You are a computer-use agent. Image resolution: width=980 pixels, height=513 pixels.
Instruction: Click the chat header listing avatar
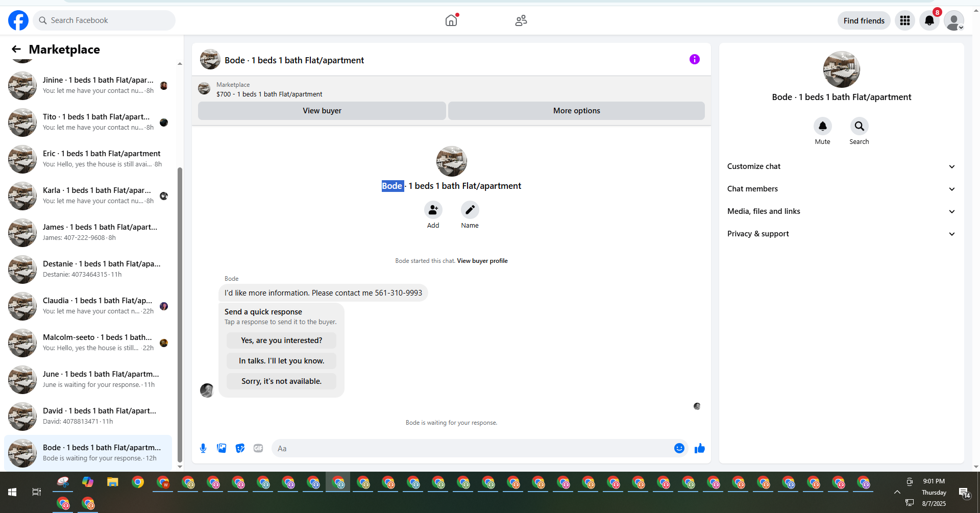click(x=210, y=59)
